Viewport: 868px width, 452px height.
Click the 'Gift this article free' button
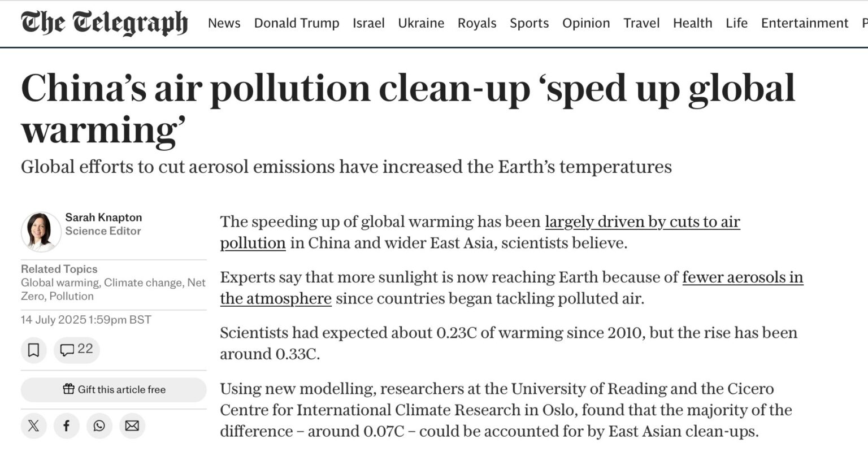pos(113,389)
